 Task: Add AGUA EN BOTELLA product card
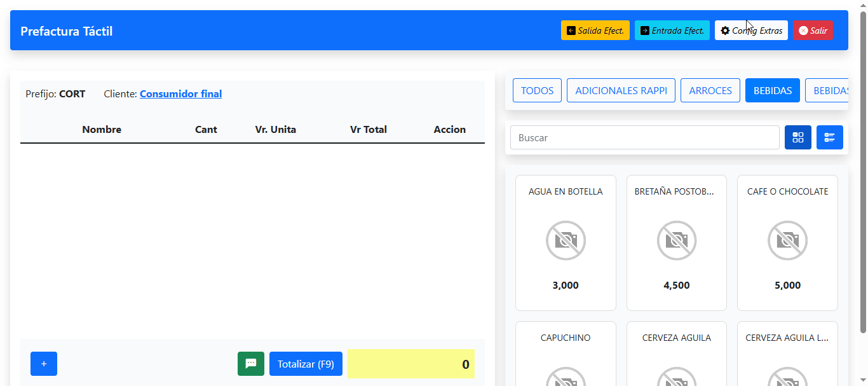pyautogui.click(x=566, y=242)
